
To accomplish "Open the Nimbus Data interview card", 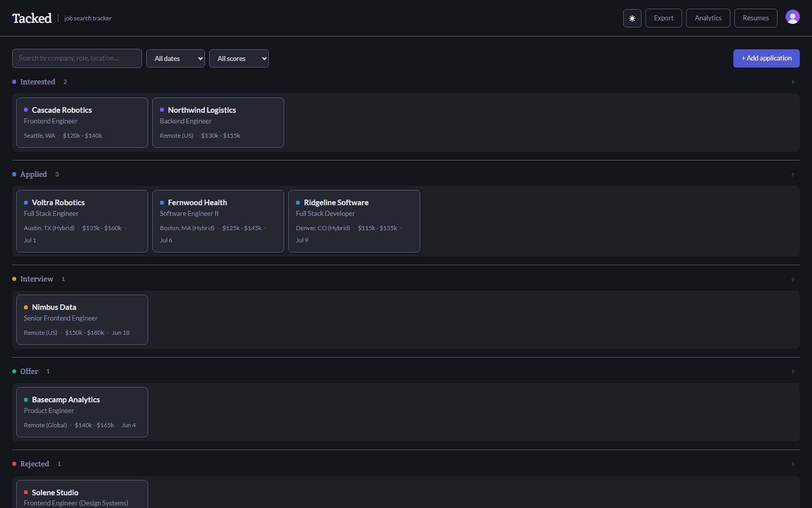I will pos(82,320).
